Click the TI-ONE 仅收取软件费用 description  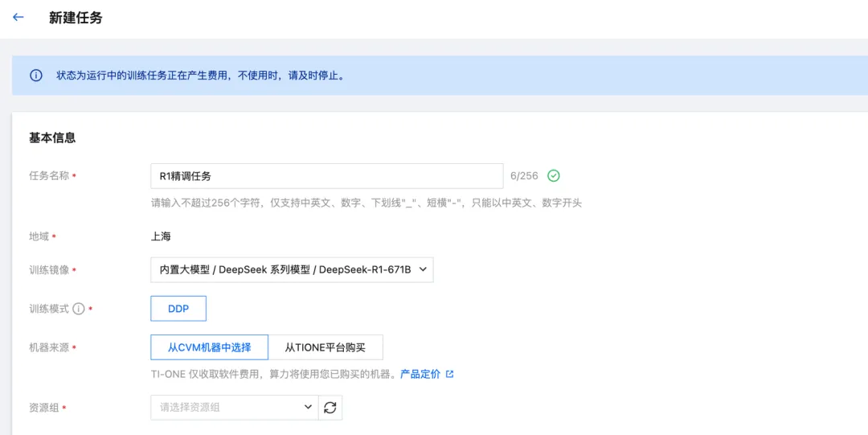coord(275,374)
